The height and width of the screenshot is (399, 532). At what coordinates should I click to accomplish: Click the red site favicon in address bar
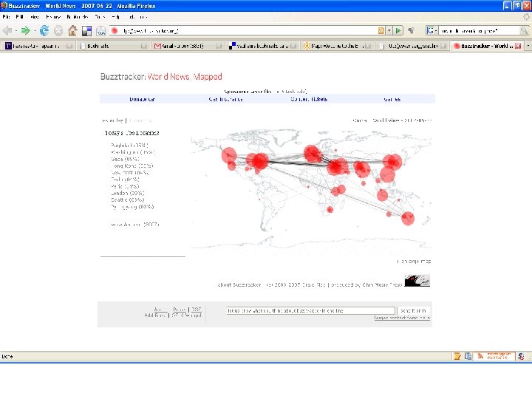coord(115,31)
